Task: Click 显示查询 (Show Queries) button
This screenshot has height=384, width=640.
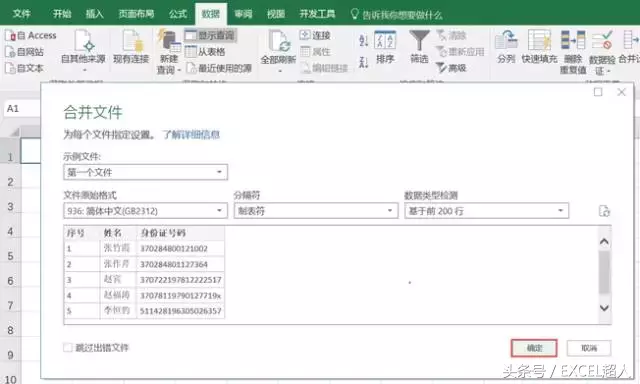Action: (x=210, y=36)
